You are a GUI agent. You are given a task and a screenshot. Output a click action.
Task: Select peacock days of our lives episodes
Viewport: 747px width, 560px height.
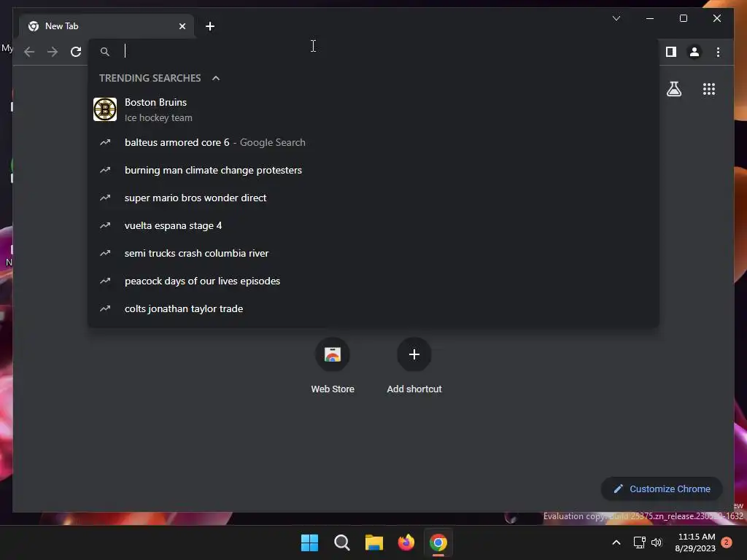(373, 281)
